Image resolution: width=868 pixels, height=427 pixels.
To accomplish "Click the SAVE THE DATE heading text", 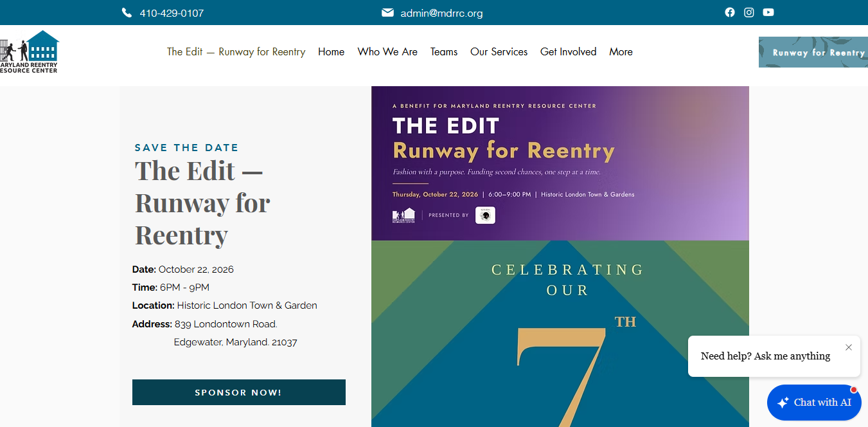I will click(x=186, y=148).
